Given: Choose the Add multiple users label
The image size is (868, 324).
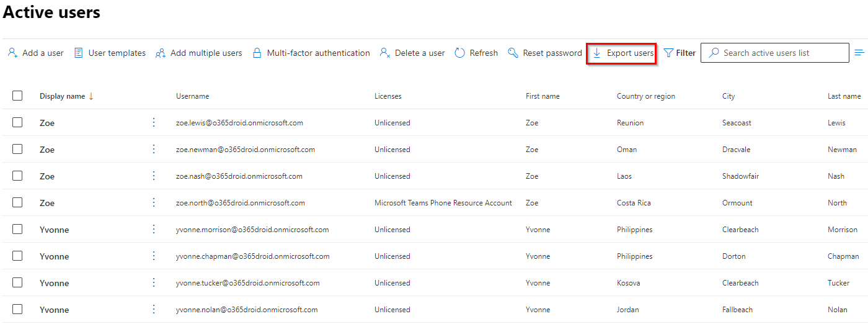Looking at the screenshot, I should [206, 53].
